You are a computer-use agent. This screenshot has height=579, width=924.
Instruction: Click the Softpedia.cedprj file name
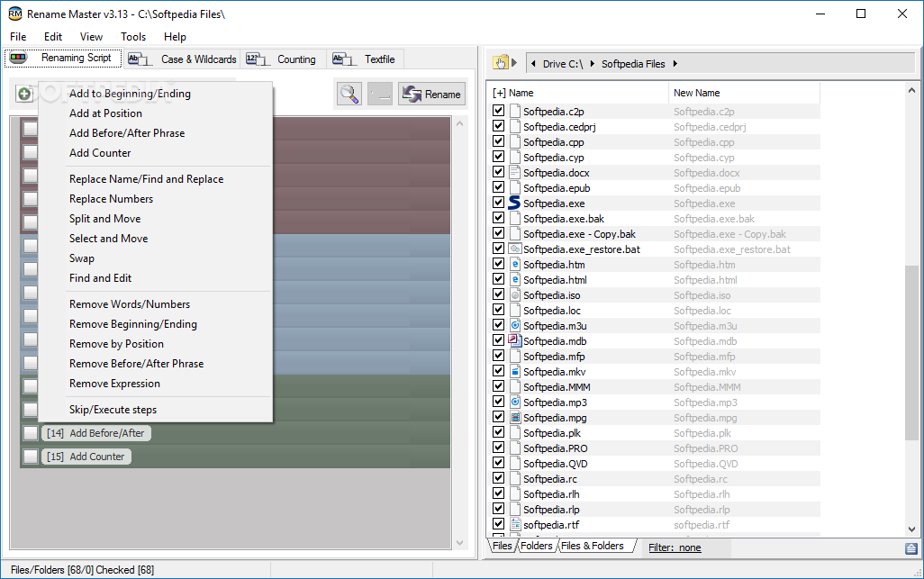point(559,127)
